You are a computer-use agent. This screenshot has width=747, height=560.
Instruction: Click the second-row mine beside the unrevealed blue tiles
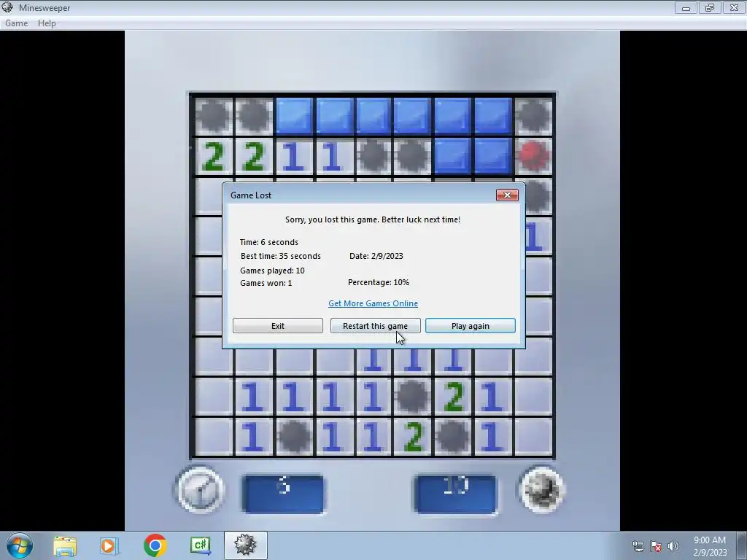click(413, 156)
